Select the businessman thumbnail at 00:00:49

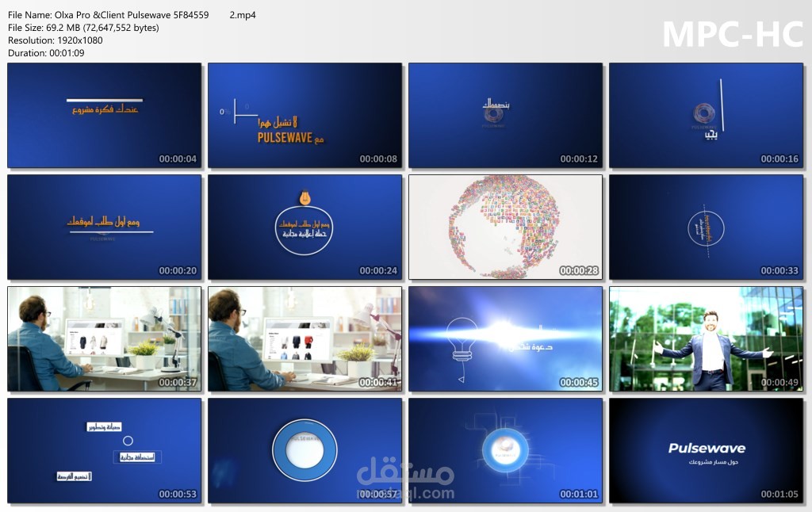(706, 339)
